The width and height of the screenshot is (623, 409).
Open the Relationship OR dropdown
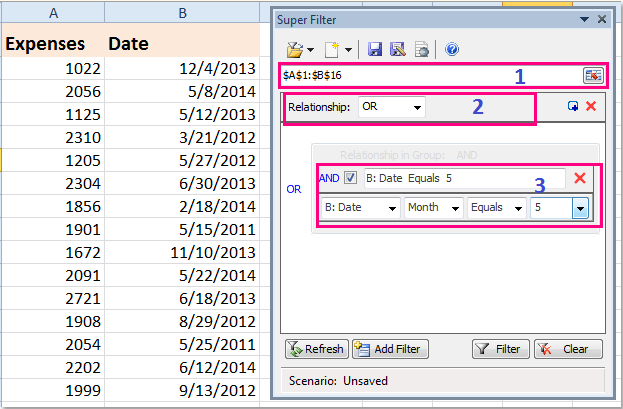point(392,107)
